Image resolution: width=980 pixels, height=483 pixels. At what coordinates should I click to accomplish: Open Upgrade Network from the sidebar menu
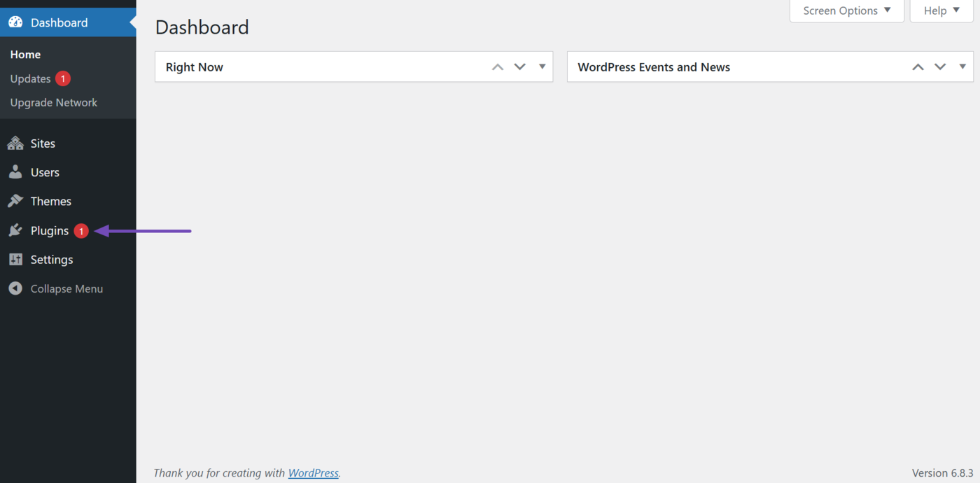pyautogui.click(x=53, y=102)
